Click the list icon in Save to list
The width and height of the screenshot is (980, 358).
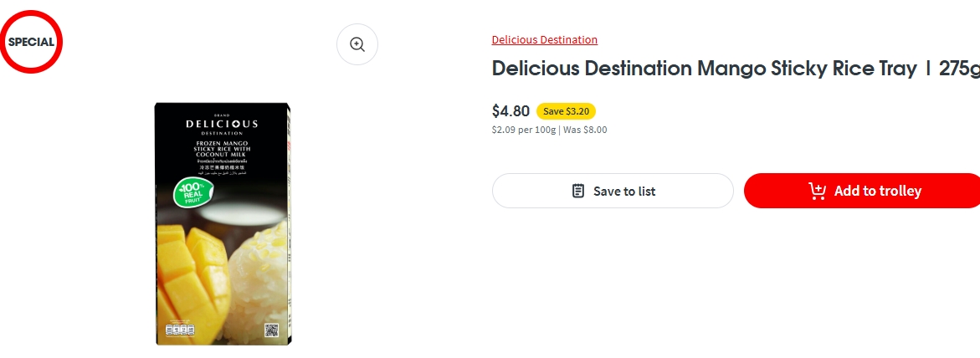point(578,191)
